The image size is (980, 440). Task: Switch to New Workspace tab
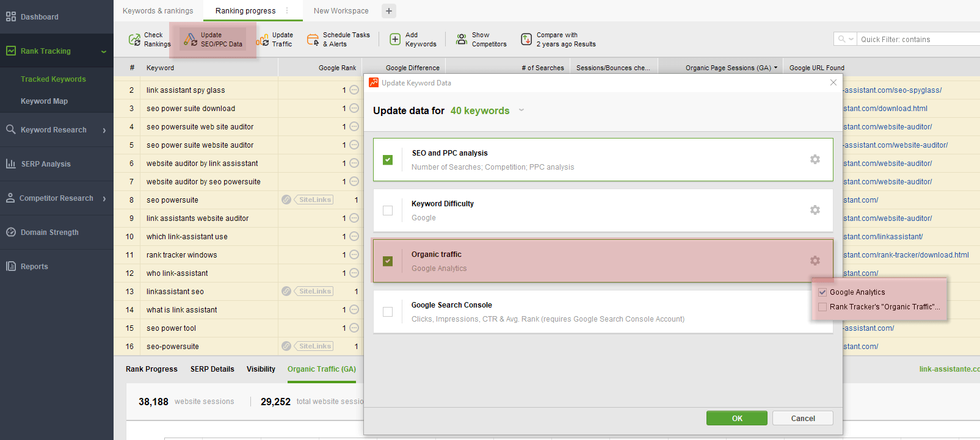pos(341,10)
